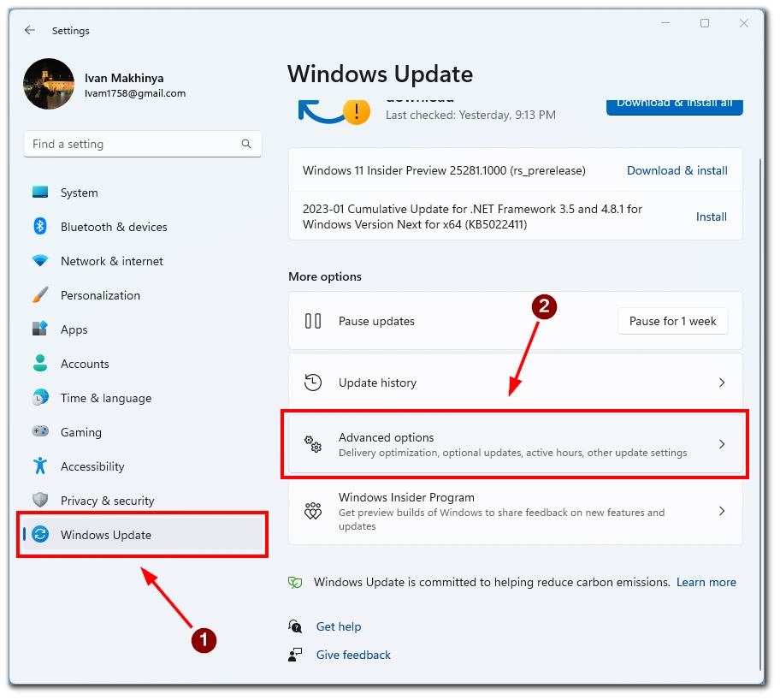Install the .NET Framework cumulative update
Screen dimensions: 780x700
[x=712, y=217]
